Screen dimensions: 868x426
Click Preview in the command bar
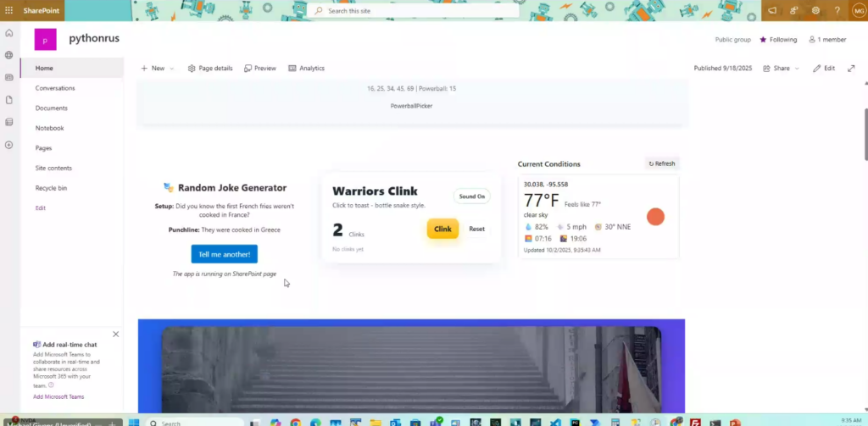click(260, 68)
